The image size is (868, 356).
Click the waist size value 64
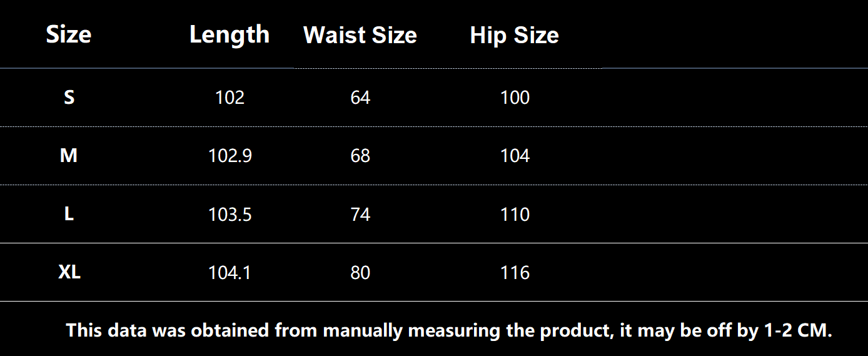point(360,98)
